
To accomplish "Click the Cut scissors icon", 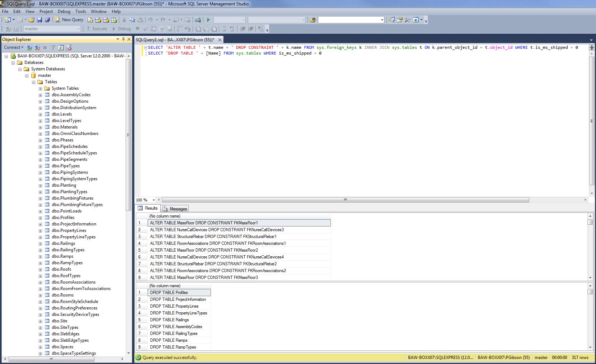I will (x=124, y=20).
